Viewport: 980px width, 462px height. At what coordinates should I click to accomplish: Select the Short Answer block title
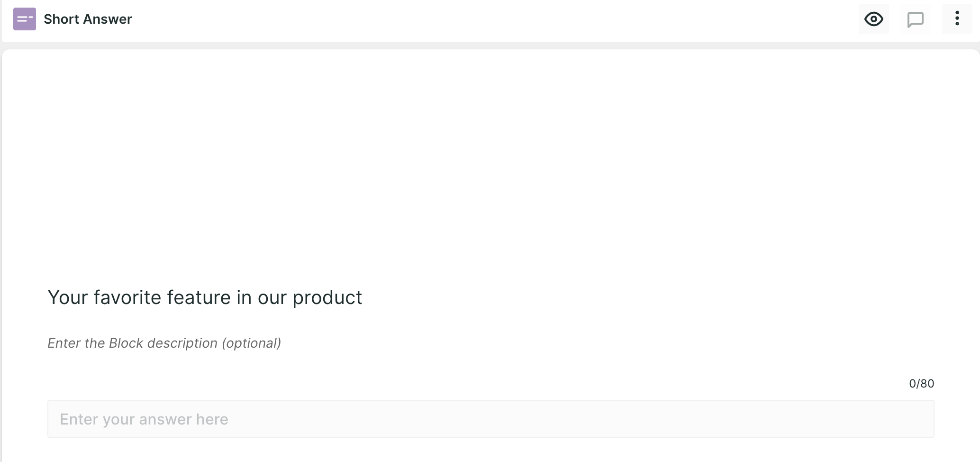coord(88,19)
